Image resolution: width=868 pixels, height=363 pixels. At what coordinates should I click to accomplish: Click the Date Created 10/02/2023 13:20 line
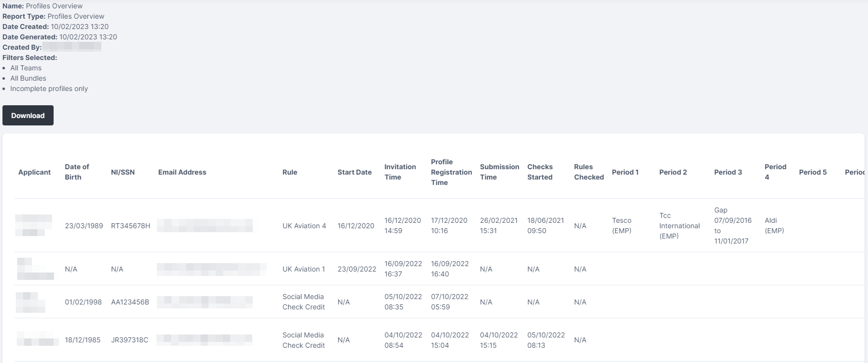(56, 27)
